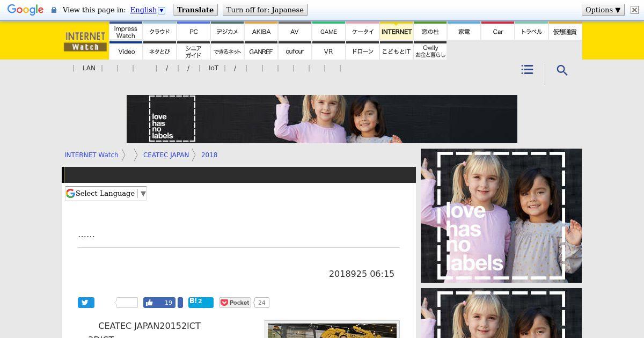Open the English language dropdown
Screen dimensions: 644x338
[148, 10]
